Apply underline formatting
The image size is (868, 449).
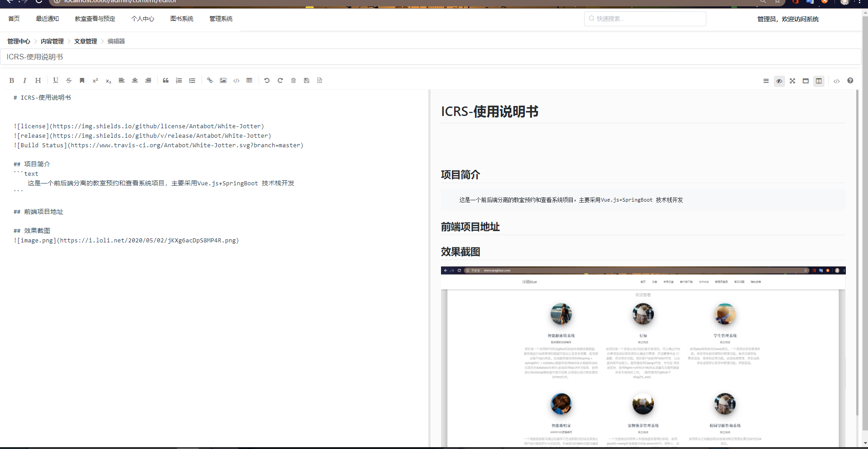click(x=56, y=81)
